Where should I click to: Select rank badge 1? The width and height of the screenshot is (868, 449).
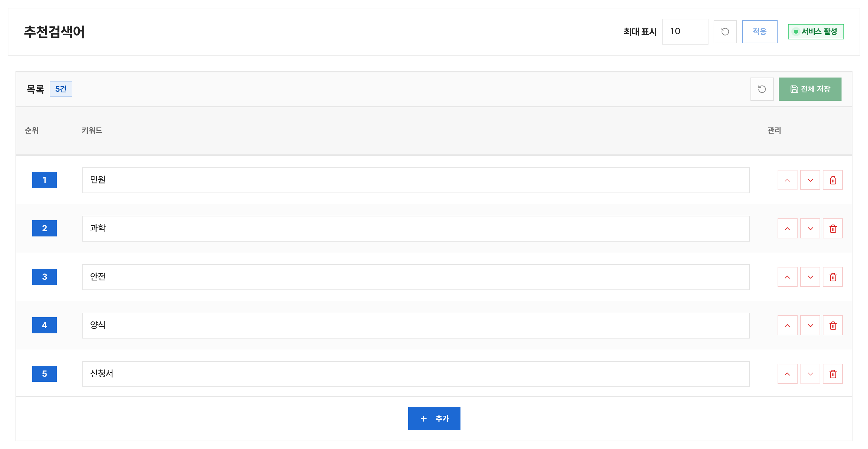[x=45, y=180]
